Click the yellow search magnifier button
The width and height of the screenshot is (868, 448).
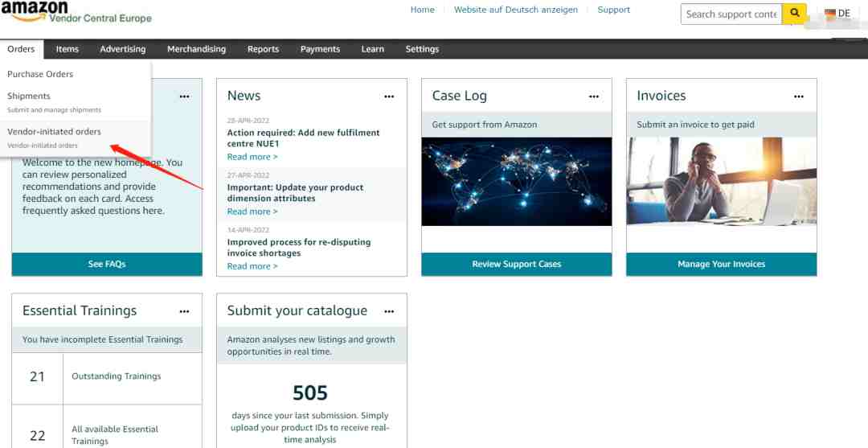click(x=794, y=14)
